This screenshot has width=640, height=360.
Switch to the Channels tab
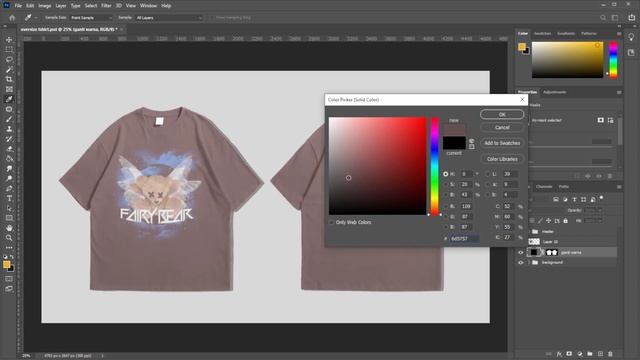(544, 187)
